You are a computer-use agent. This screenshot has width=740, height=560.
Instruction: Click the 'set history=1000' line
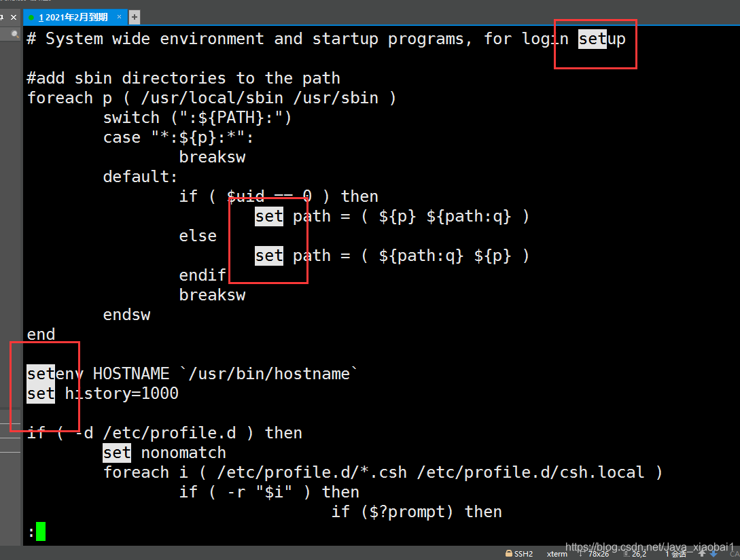pos(103,393)
